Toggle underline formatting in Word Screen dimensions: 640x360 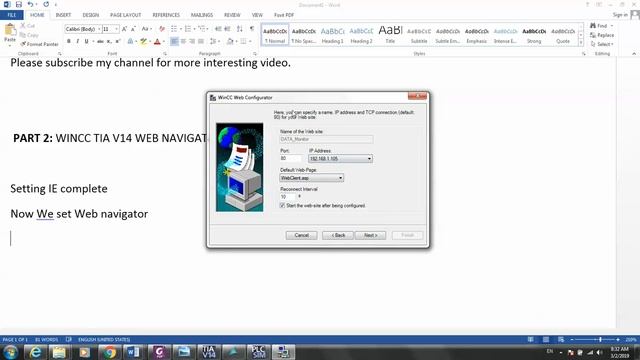click(x=87, y=41)
